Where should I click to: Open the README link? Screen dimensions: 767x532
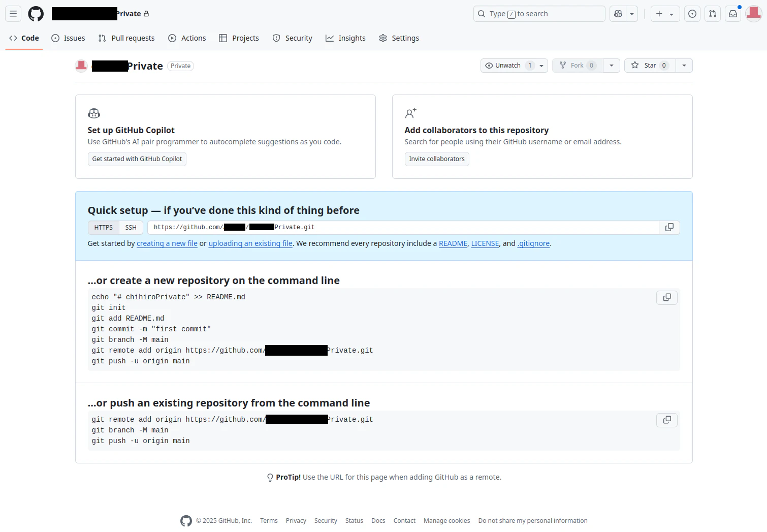click(x=453, y=243)
